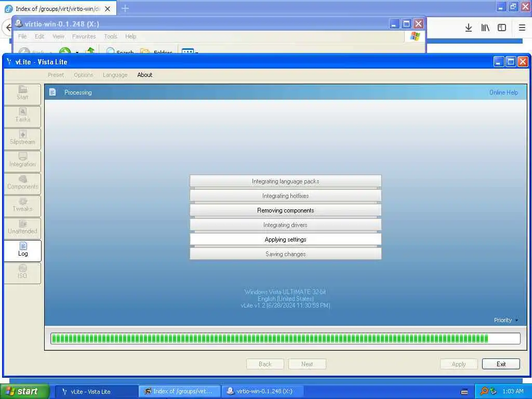The width and height of the screenshot is (532, 399).
Task: Click Firefox browser back arrow
Action: pyautogui.click(x=8, y=28)
